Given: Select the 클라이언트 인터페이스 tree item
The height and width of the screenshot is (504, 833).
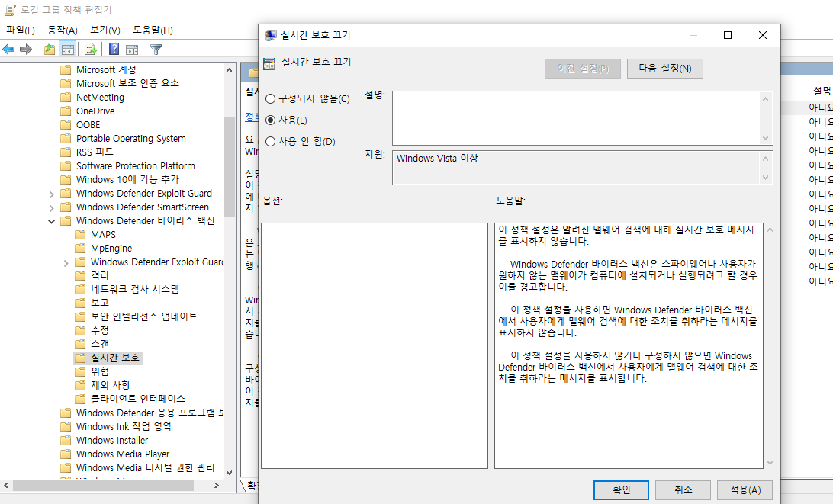Looking at the screenshot, I should coord(137,399).
